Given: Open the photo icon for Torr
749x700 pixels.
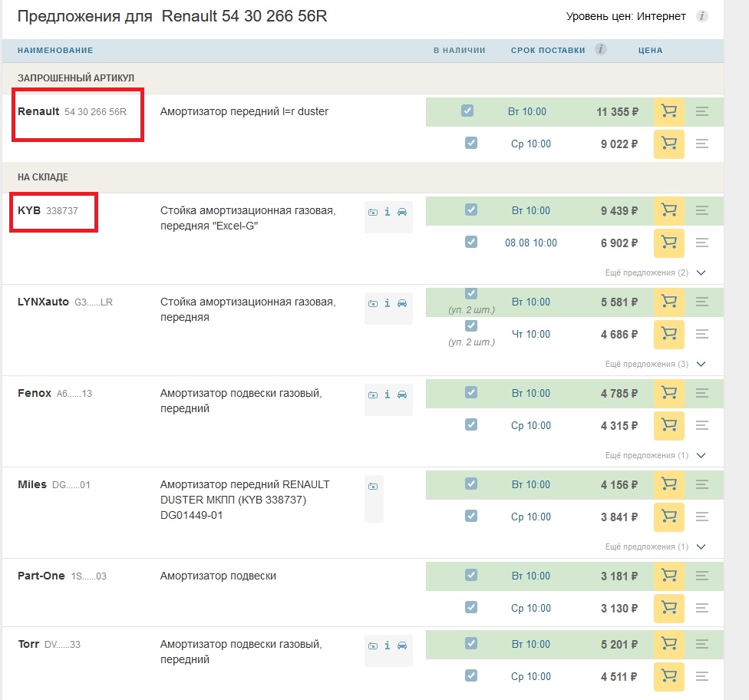Looking at the screenshot, I should (x=373, y=646).
